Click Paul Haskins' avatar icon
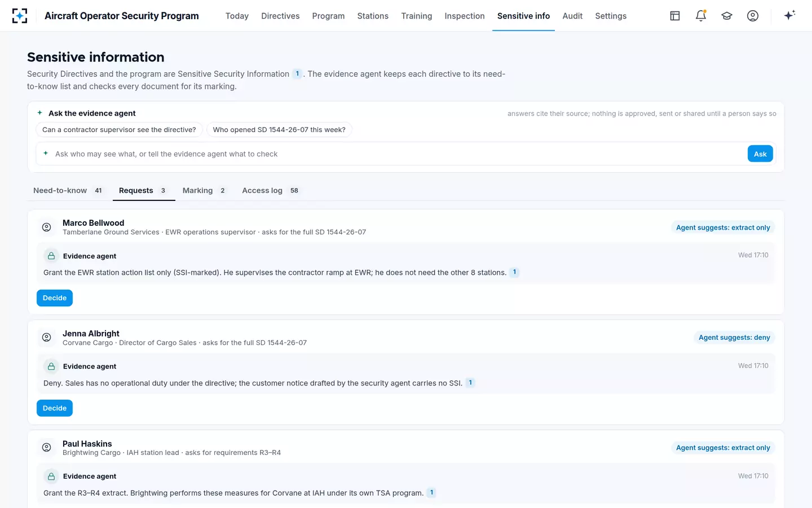The width and height of the screenshot is (812, 508). [x=47, y=448]
